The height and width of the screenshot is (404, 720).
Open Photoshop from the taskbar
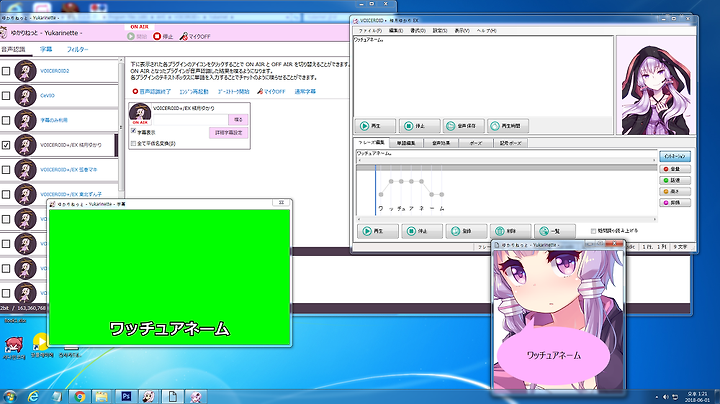click(x=126, y=396)
